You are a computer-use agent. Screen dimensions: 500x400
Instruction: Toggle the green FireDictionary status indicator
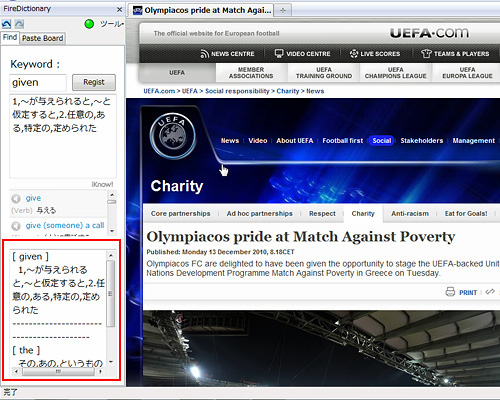89,24
